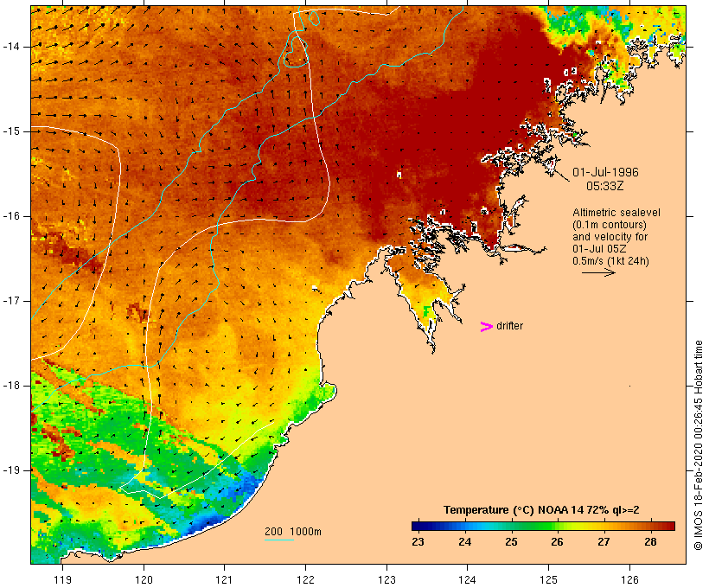Click the longitude axis label '124'
The image size is (709, 588).
click(467, 580)
